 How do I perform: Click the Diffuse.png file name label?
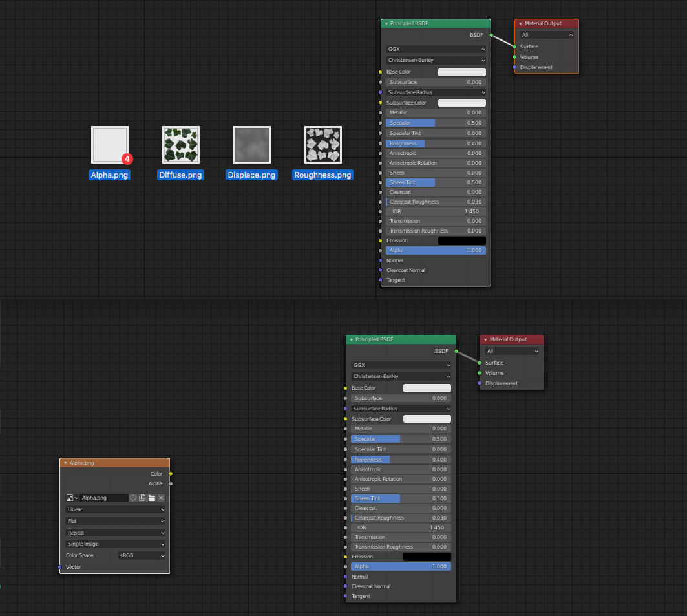[x=180, y=175]
